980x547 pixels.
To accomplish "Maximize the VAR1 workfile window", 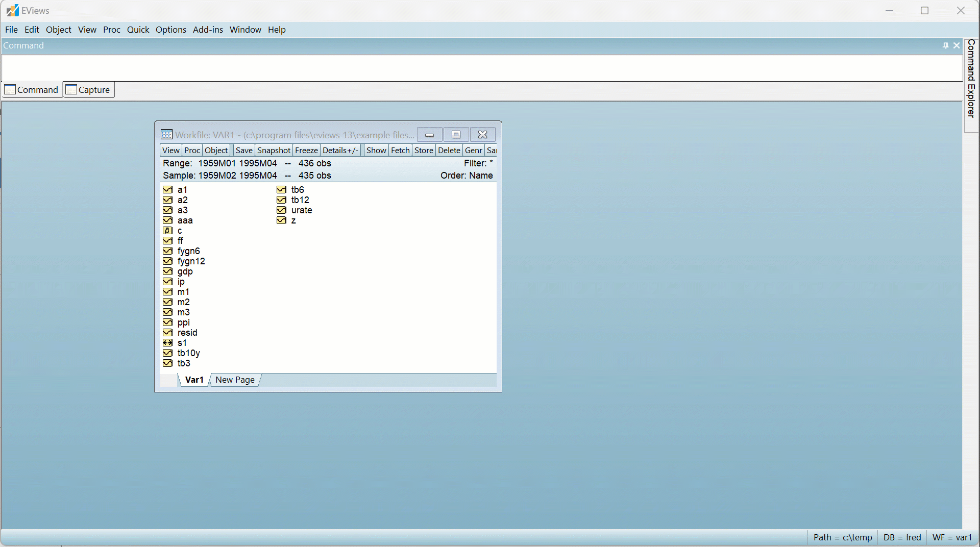I will click(x=456, y=135).
